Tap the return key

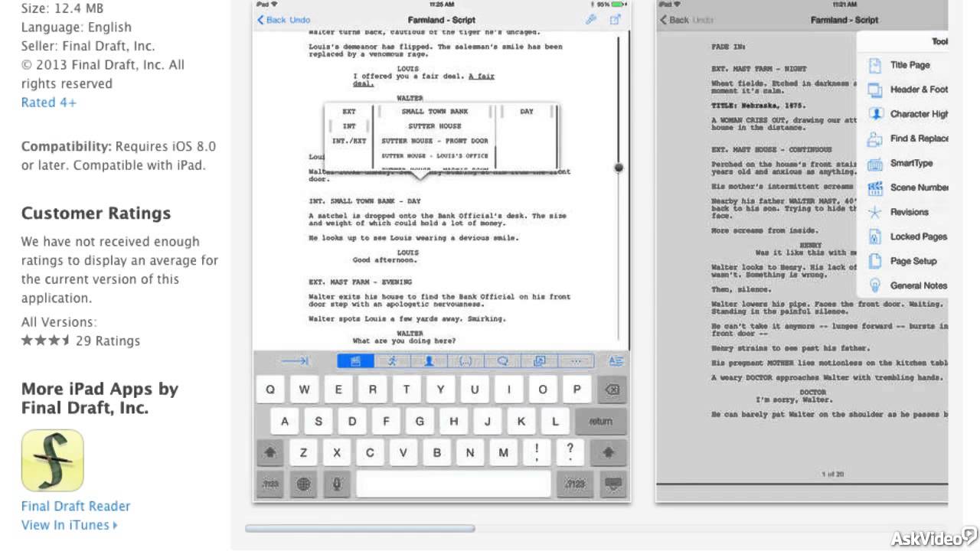(601, 421)
